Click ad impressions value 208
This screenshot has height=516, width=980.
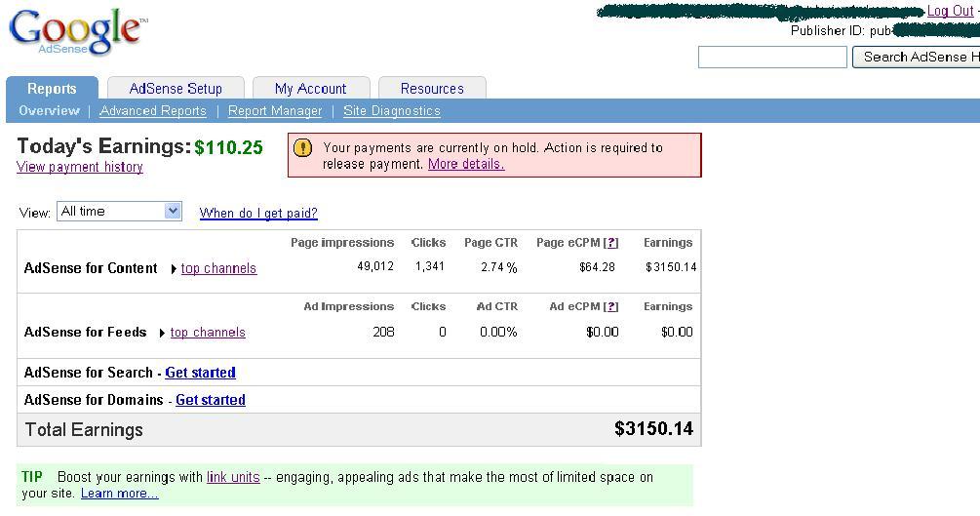(x=383, y=332)
